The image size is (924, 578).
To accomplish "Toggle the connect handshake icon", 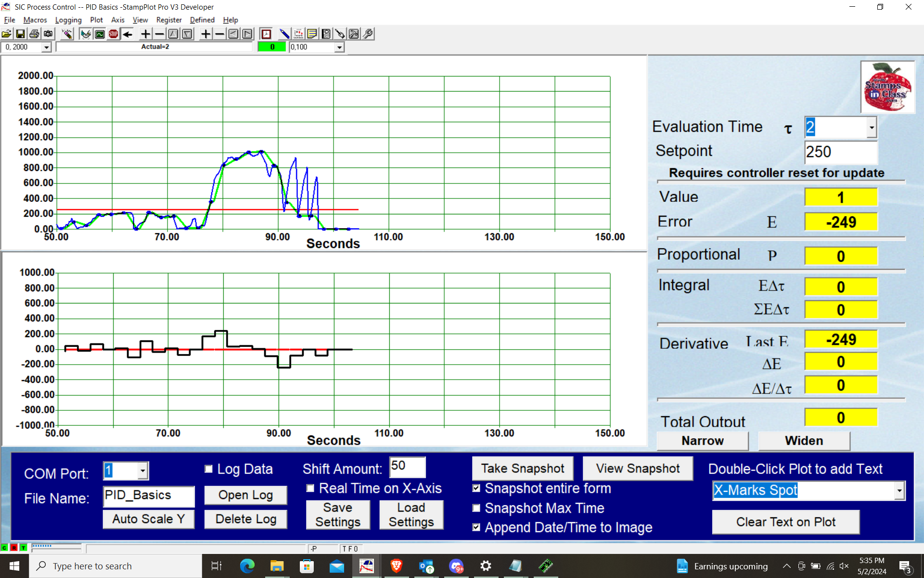I will pyautogui.click(x=86, y=34).
